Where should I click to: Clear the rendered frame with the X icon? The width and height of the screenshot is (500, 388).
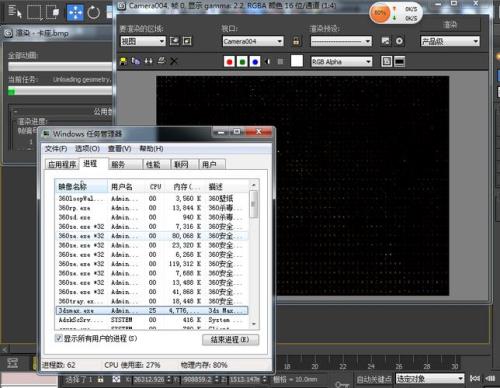tap(174, 61)
